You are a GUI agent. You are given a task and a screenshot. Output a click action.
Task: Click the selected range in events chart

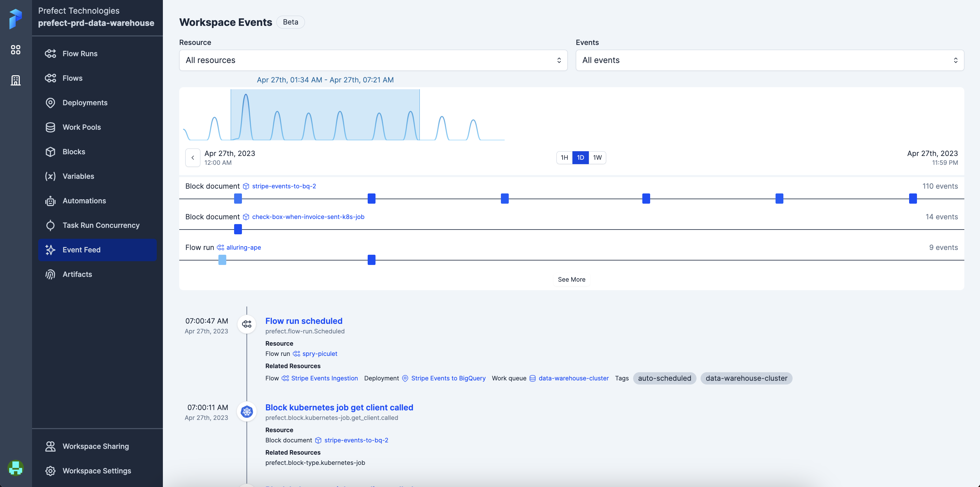pyautogui.click(x=325, y=115)
